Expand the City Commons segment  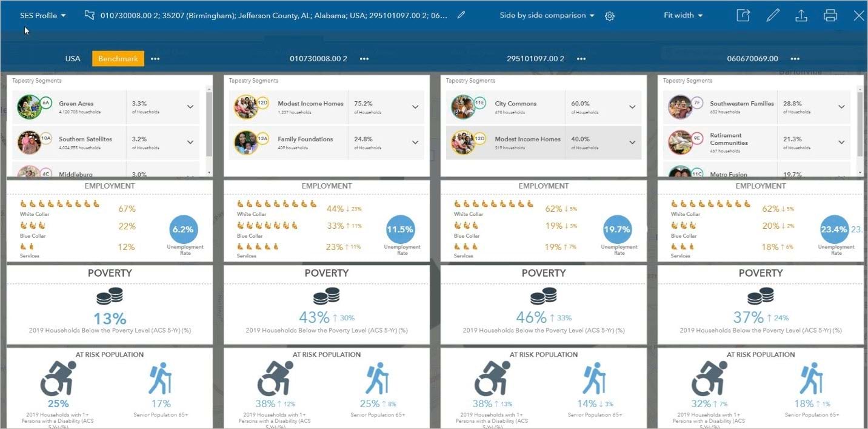[632, 107]
